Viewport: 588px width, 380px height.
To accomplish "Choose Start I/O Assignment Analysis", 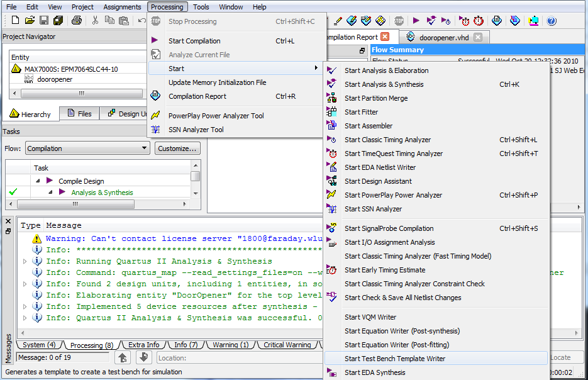I will (436, 242).
